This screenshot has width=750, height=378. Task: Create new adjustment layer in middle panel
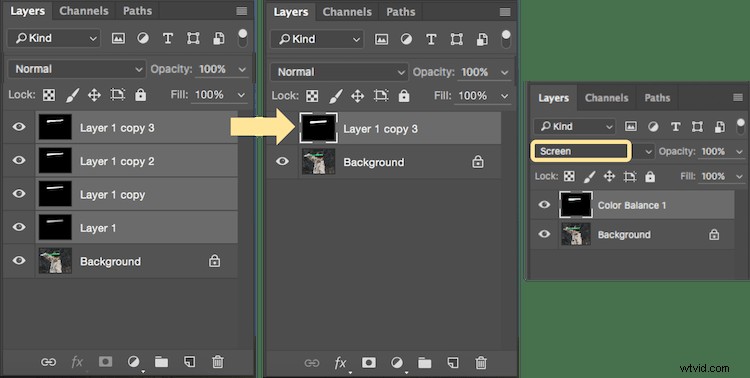pos(397,363)
